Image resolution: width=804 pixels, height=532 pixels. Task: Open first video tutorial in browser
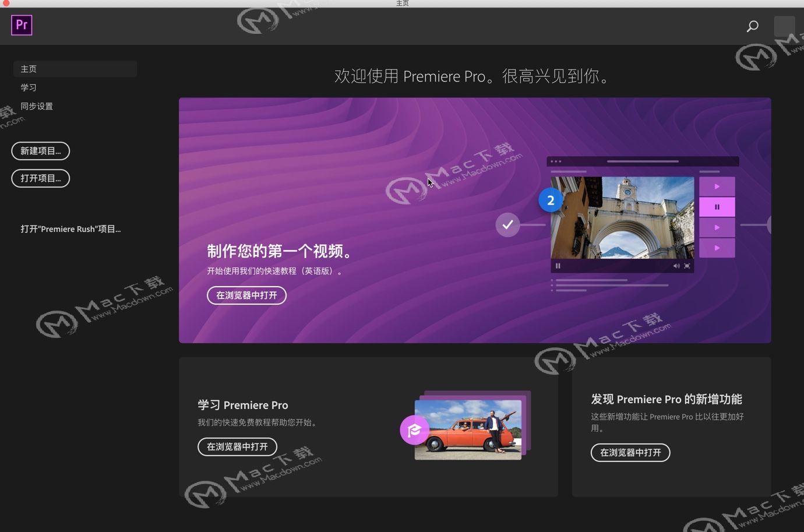tap(246, 295)
